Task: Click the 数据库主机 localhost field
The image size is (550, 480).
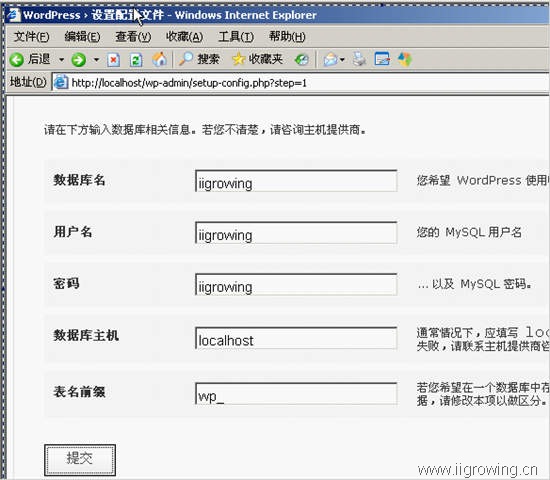Action: tap(296, 338)
